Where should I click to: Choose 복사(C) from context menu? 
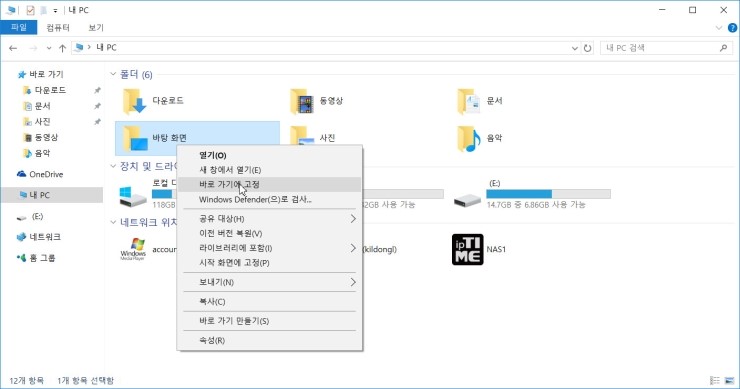(x=269, y=302)
